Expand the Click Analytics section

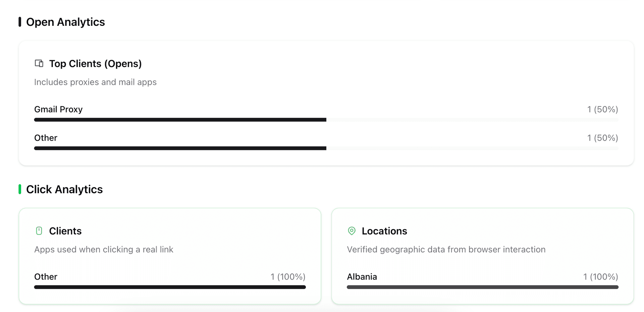65,189
